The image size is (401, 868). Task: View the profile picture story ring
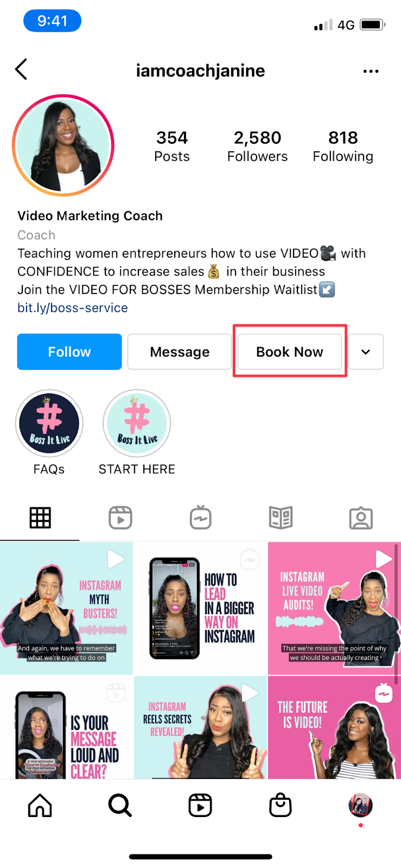pos(63,145)
